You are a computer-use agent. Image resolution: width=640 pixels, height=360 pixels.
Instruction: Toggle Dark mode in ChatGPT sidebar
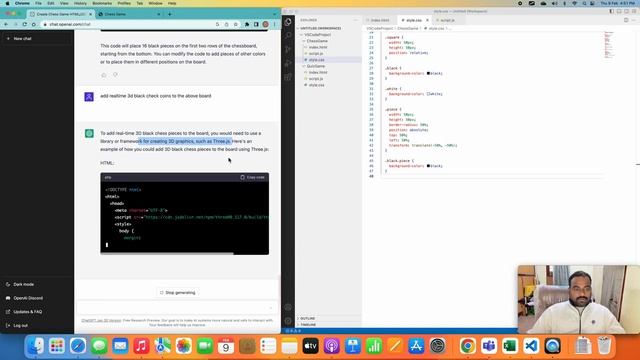tap(20, 284)
